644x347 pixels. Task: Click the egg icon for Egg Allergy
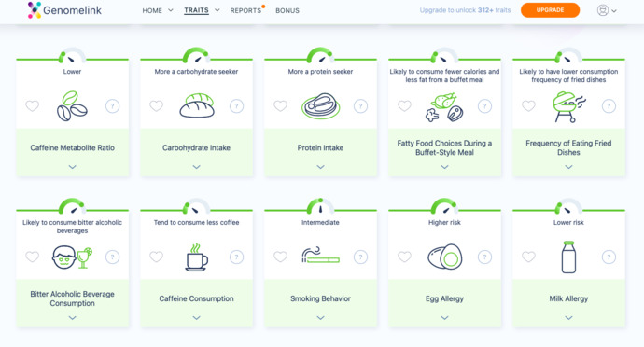coord(445,257)
